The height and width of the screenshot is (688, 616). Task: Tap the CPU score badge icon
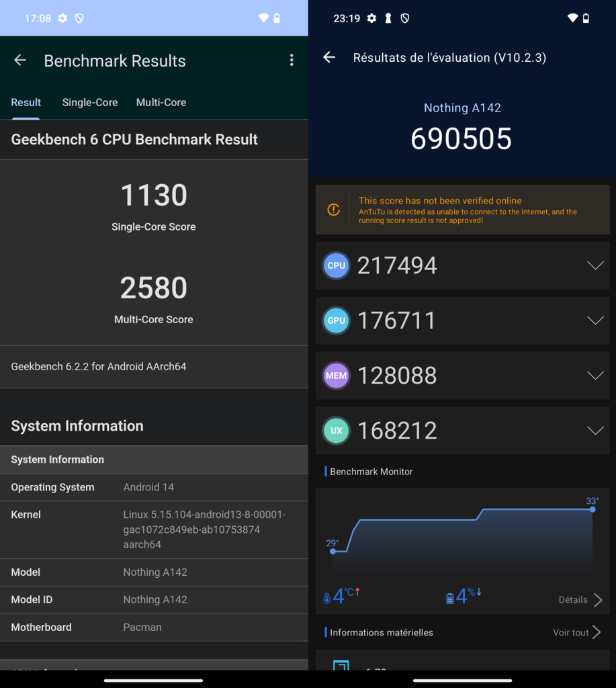(336, 265)
